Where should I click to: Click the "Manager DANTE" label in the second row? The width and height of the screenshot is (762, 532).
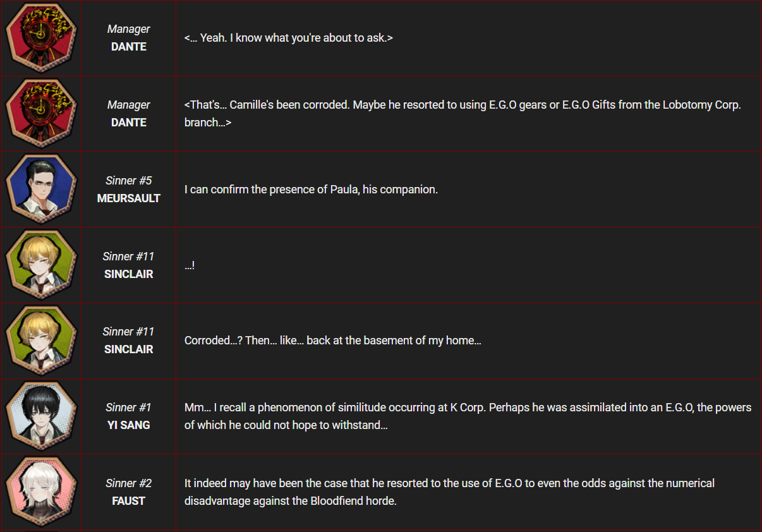pos(129,114)
